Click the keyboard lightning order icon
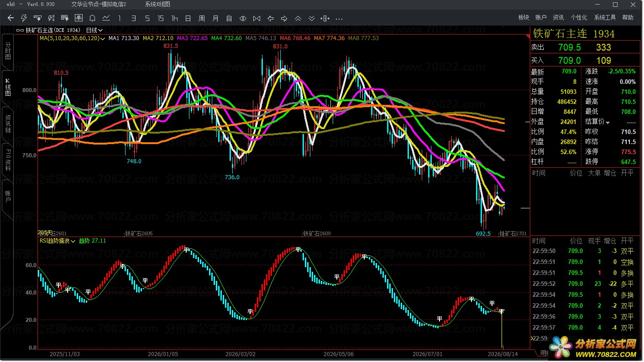This screenshot has height=362, width=644. 37,18
